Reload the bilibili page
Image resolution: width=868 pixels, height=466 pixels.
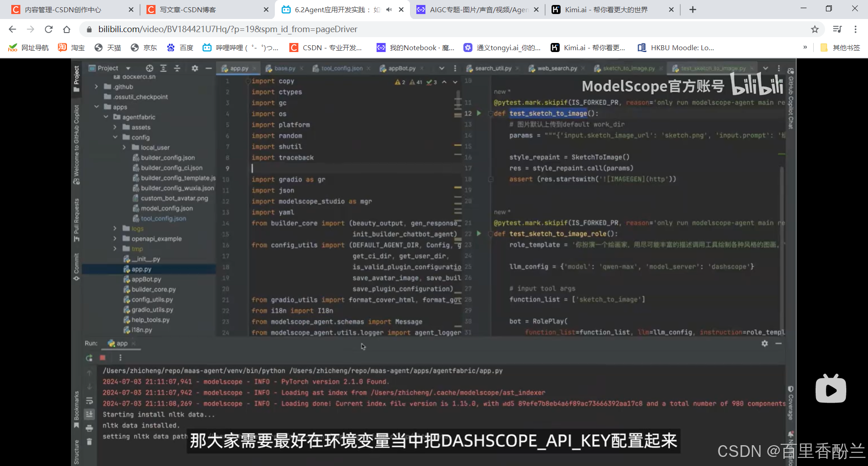(x=49, y=29)
